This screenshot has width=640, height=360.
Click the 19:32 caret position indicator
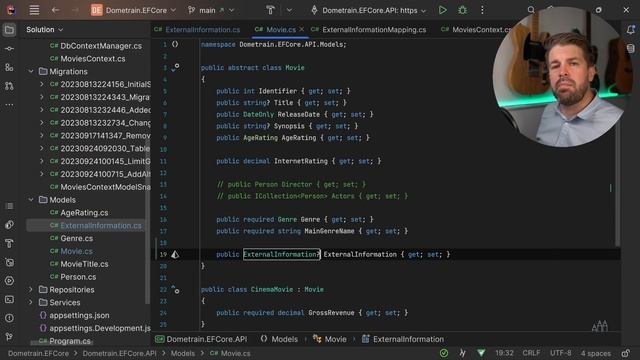[x=504, y=353]
